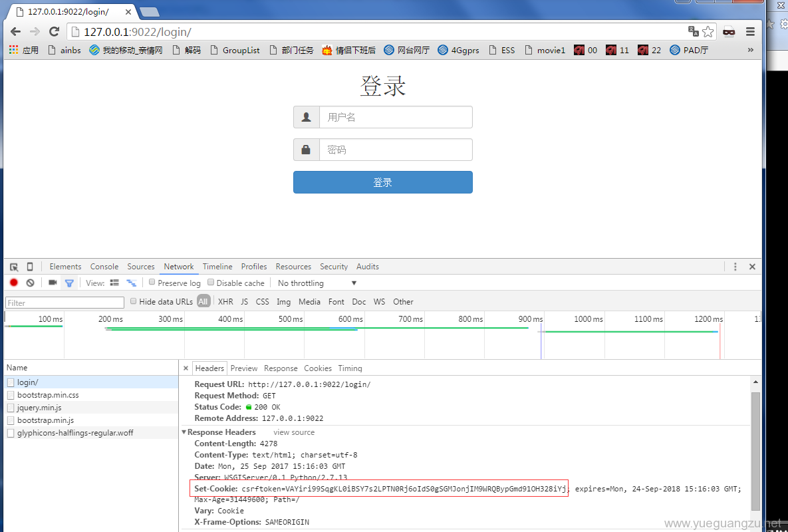Open the Chrome hamburger menu
788x532 pixels.
point(750,32)
